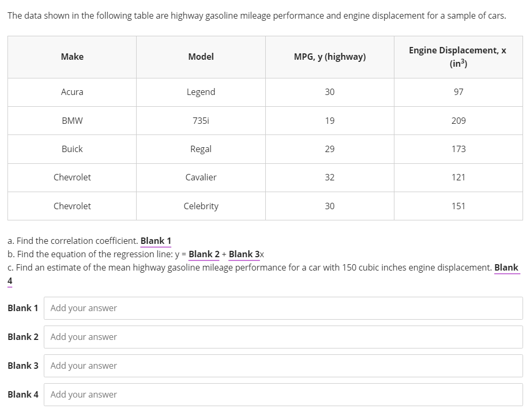This screenshot has width=530, height=420.
Task: Select the Make column header
Action: tap(72, 57)
